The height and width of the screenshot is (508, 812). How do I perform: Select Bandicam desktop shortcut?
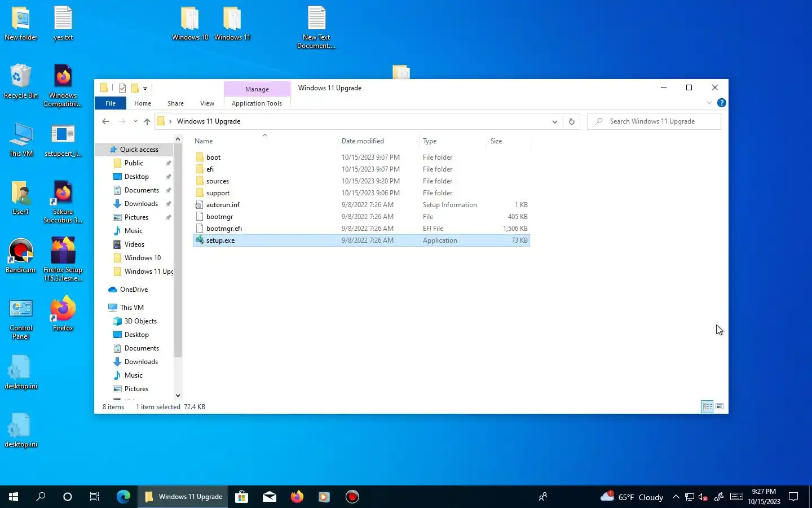click(x=21, y=256)
